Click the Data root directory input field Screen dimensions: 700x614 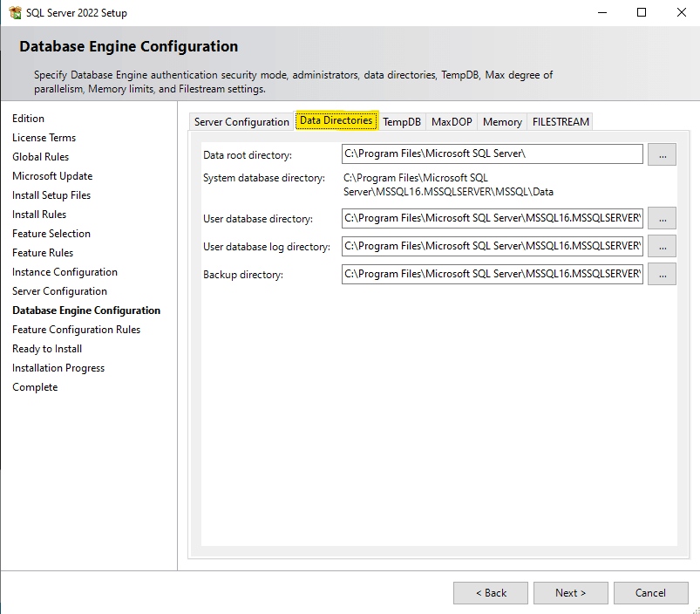493,154
